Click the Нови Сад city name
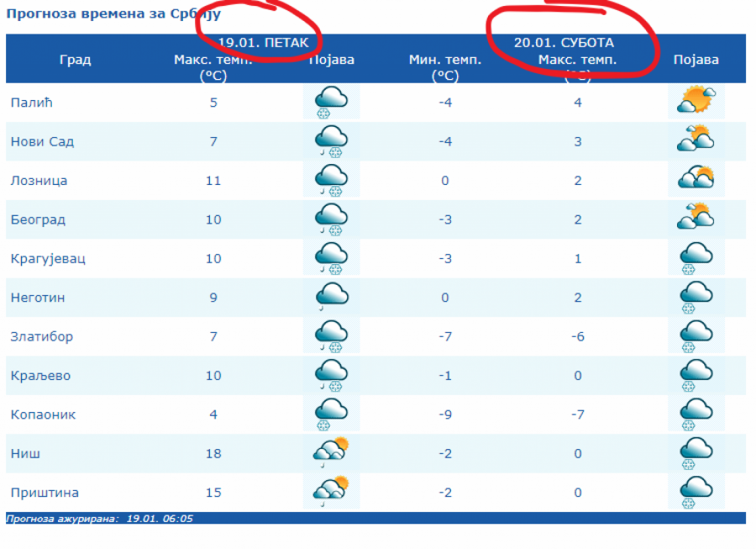756x549 pixels. [42, 141]
